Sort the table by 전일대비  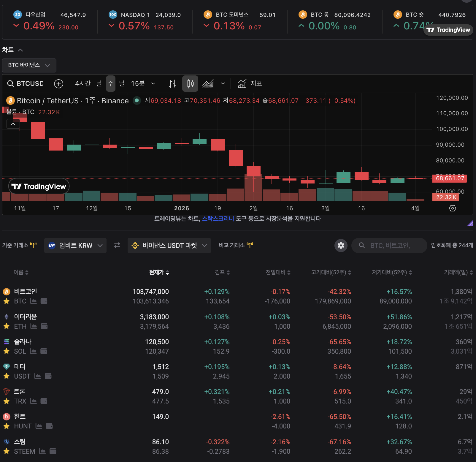click(278, 272)
